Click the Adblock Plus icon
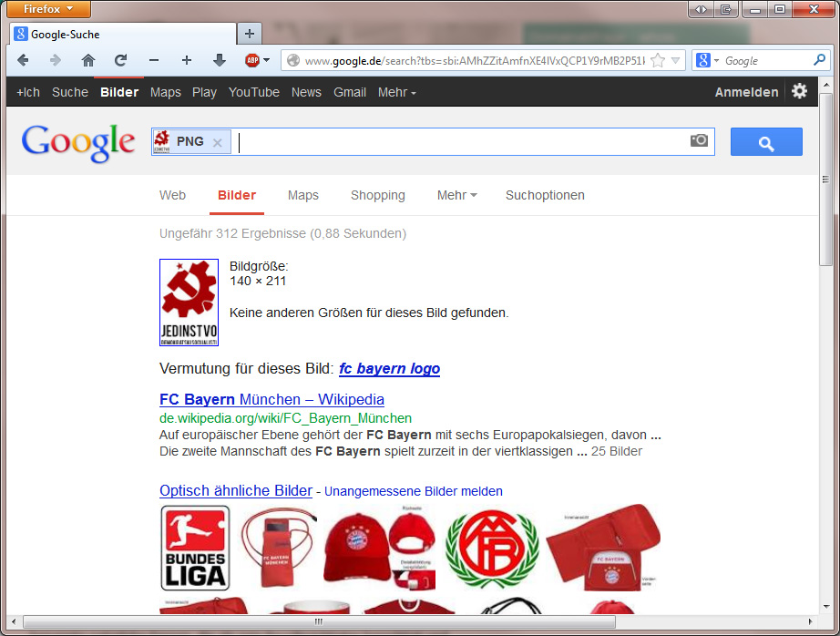The height and width of the screenshot is (636, 840). (x=252, y=60)
